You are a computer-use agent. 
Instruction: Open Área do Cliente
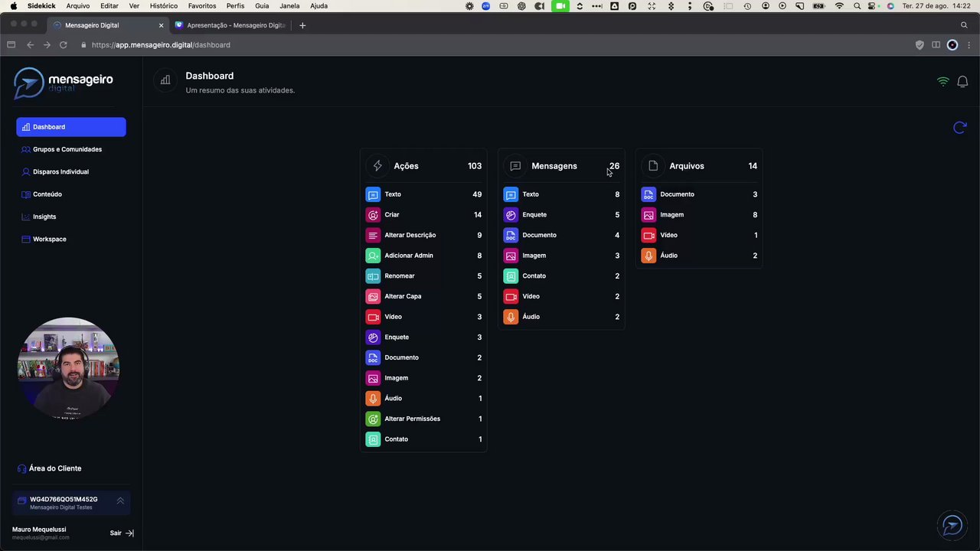click(49, 468)
